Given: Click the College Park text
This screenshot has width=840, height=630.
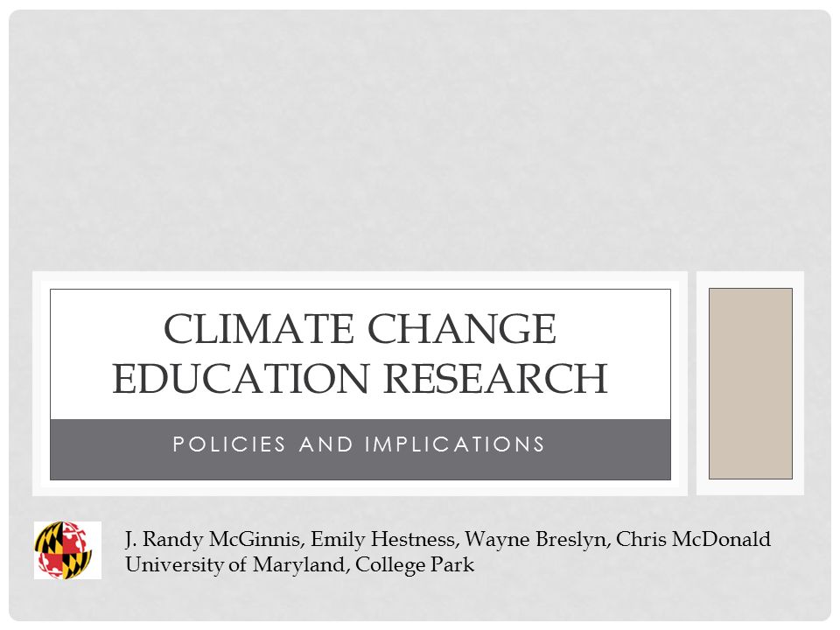Looking at the screenshot, I should pyautogui.click(x=415, y=564).
